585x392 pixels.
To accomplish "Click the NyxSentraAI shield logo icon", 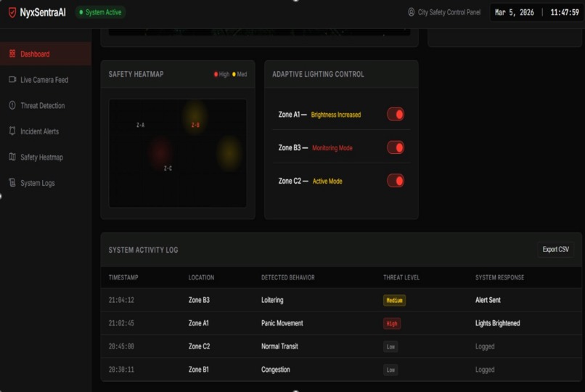I will 12,12.
